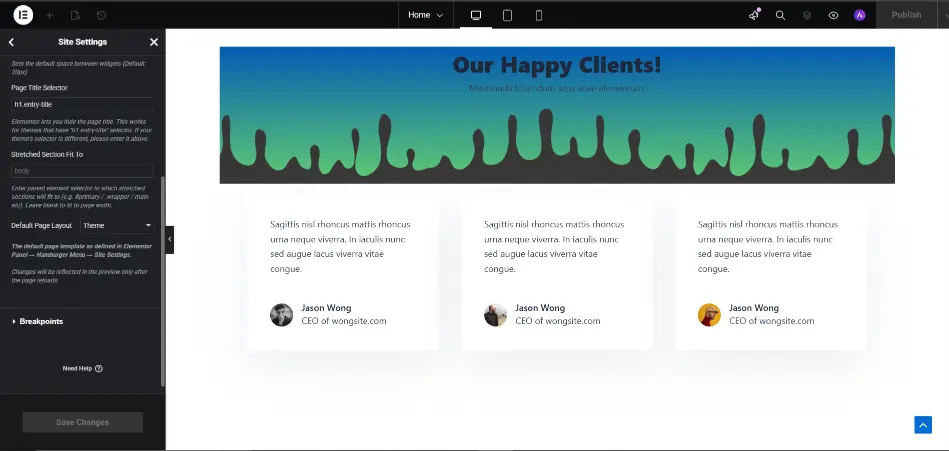The height and width of the screenshot is (451, 949).
Task: Go back from Site Settings panel
Action: [11, 42]
